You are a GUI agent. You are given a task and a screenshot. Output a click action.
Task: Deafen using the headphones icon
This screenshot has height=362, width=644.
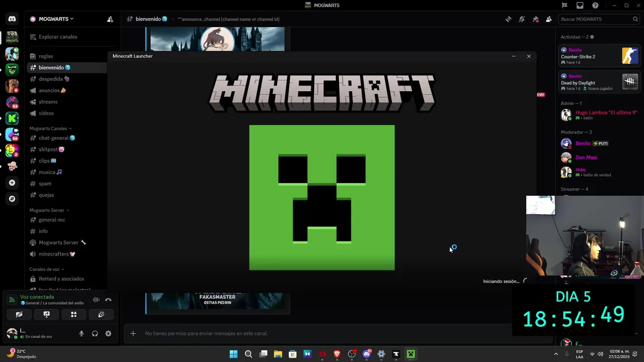tap(95, 333)
